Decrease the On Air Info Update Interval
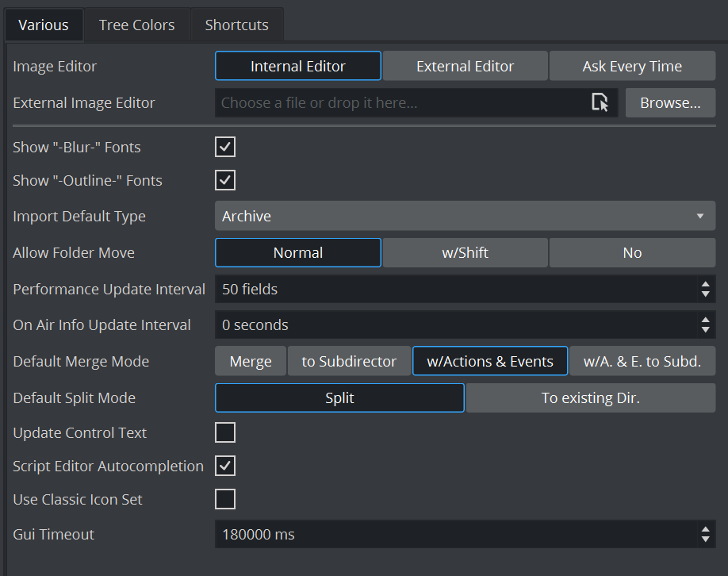The image size is (728, 576). click(705, 330)
